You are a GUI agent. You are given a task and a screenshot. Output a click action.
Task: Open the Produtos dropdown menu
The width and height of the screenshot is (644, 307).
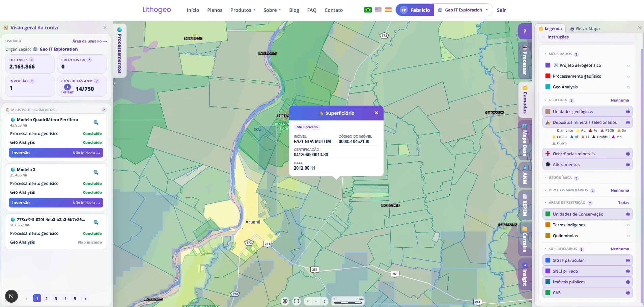point(243,10)
